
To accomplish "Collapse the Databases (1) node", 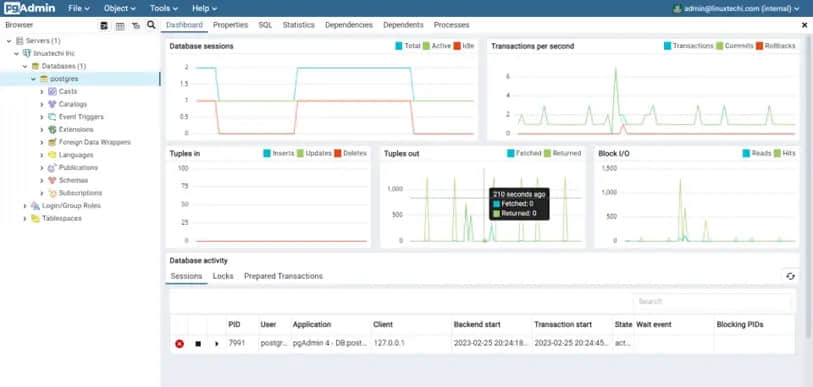I will tap(24, 66).
